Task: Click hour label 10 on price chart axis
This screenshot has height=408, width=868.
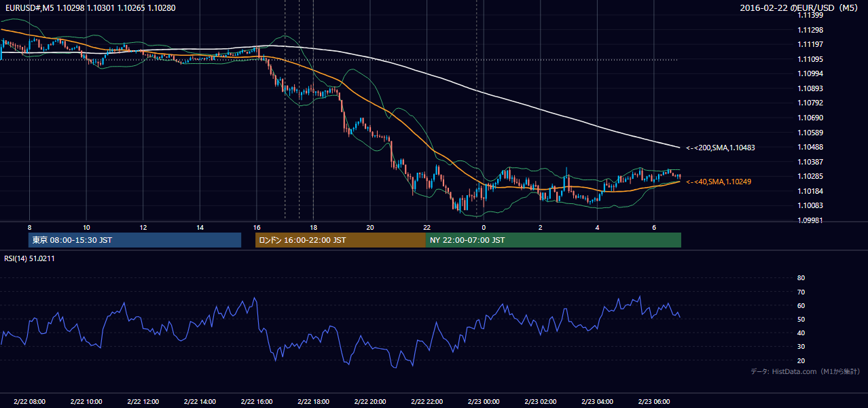Action: pyautogui.click(x=86, y=227)
